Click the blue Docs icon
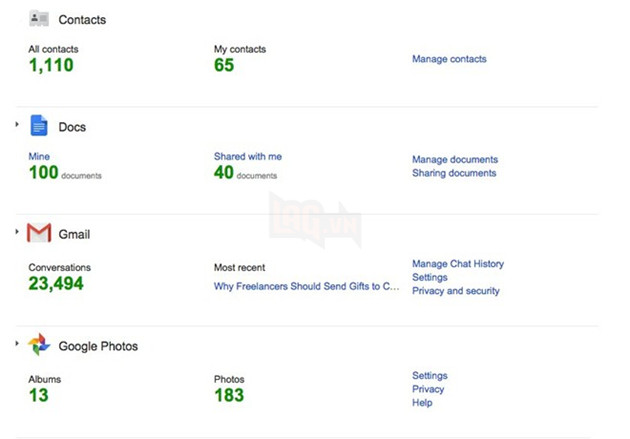630x439 pixels. pos(39,126)
